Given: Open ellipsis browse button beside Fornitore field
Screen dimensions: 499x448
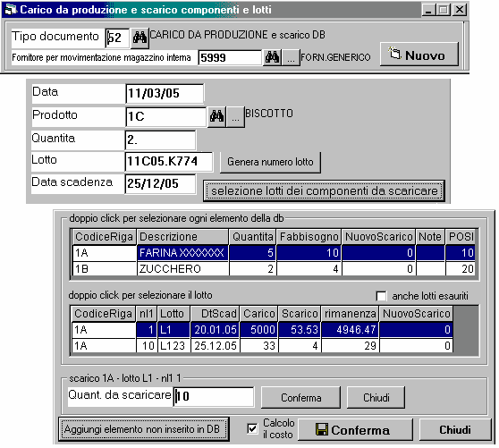Looking at the screenshot, I should [291, 57].
